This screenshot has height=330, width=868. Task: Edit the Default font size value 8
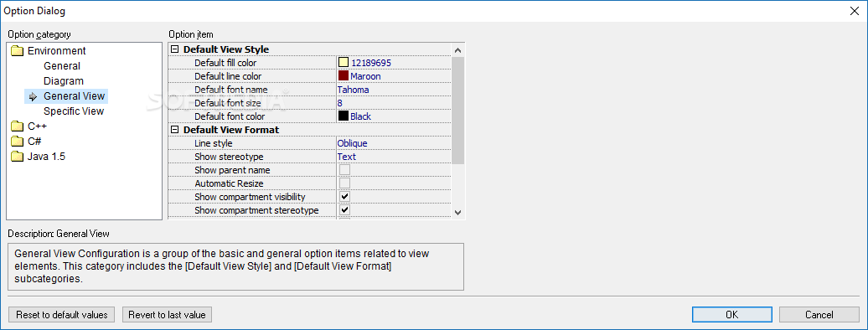[x=339, y=103]
